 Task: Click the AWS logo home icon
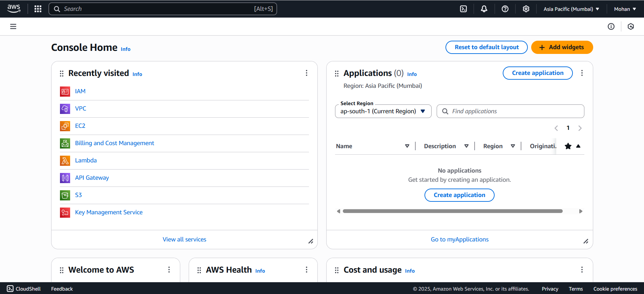pyautogui.click(x=14, y=9)
